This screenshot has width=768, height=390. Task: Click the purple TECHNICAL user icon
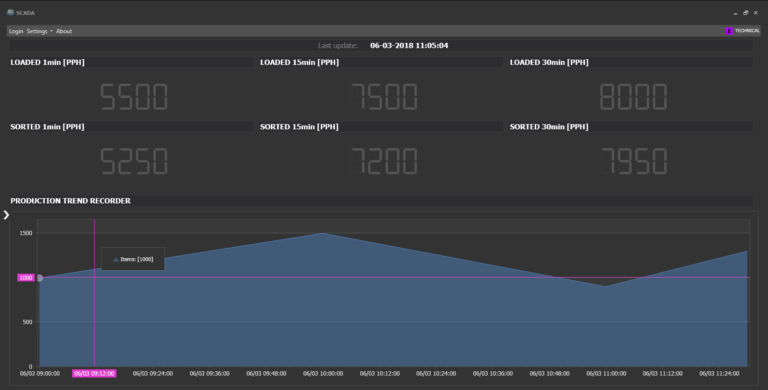coord(729,31)
